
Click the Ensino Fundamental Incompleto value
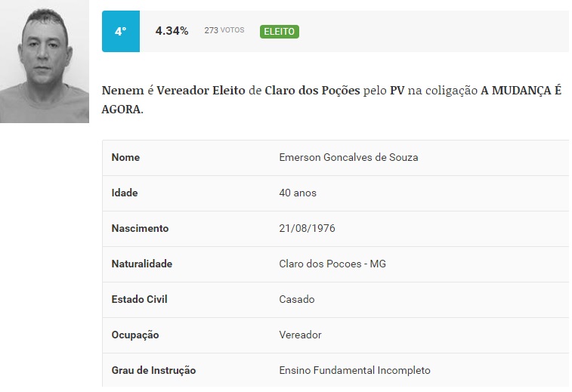click(x=354, y=370)
